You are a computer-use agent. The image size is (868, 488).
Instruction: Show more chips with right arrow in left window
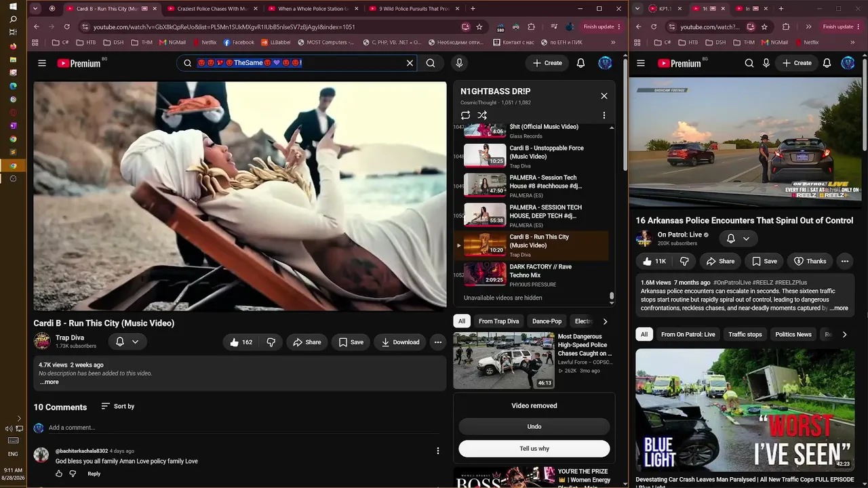pyautogui.click(x=605, y=321)
